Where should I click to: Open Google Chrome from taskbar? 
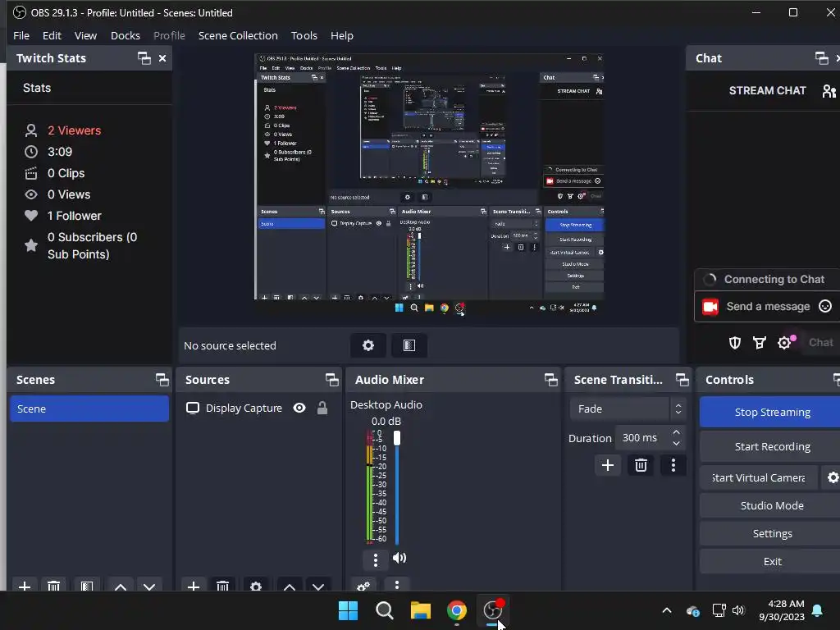456,610
